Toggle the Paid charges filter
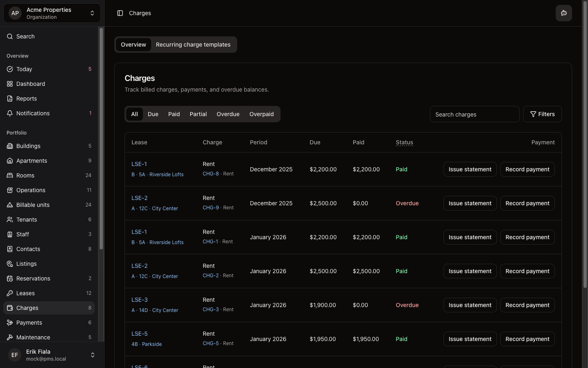Screen dimensions: 588x368 coord(174,114)
